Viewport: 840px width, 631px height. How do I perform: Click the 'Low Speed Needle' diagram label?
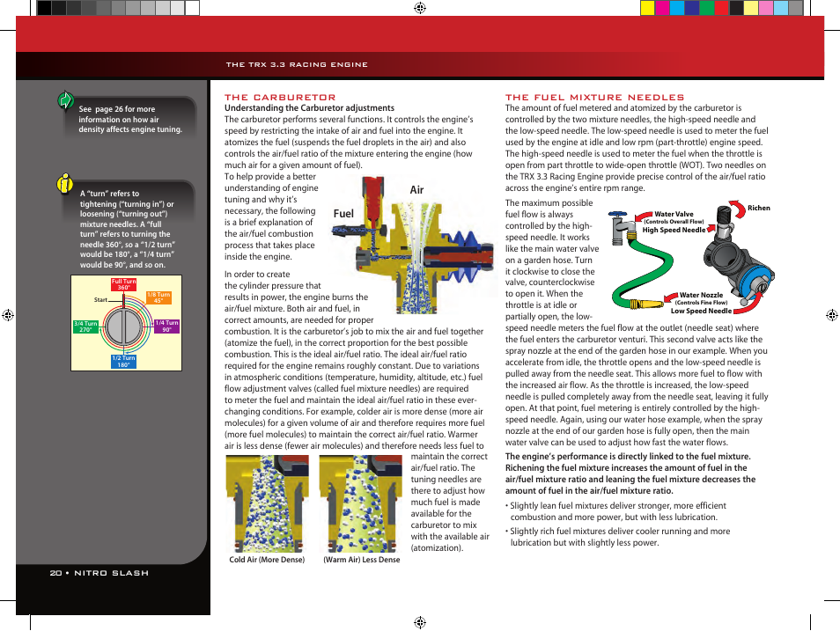coord(701,311)
